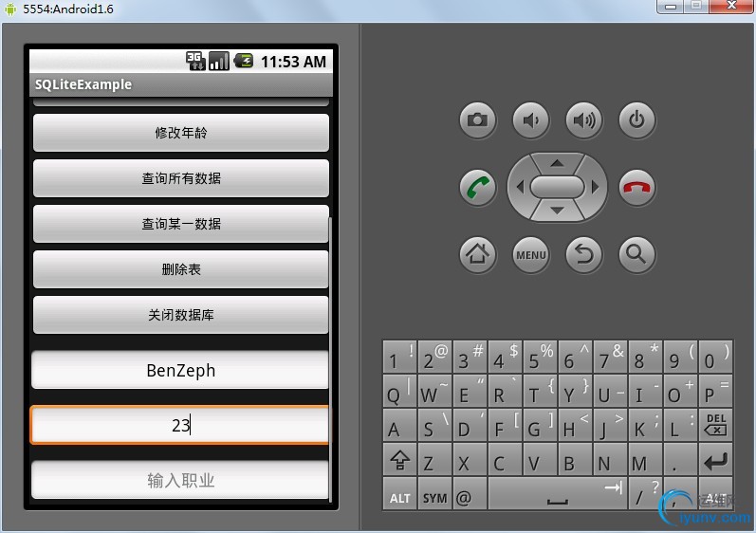
Task: Click the emulator back button
Action: 583,254
